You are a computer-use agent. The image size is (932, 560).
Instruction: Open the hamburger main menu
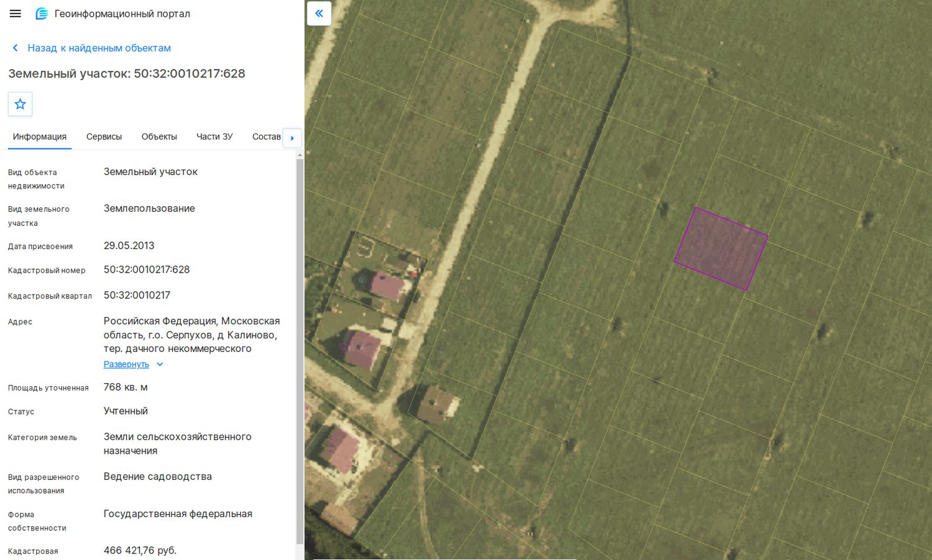pos(16,14)
